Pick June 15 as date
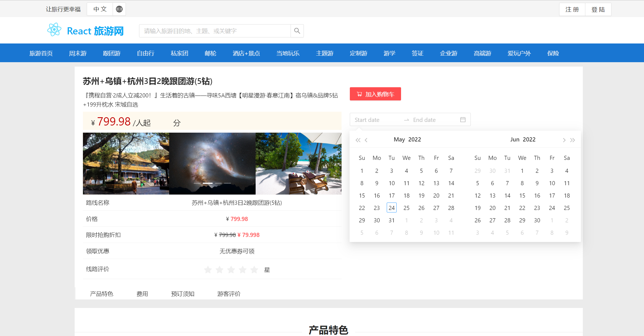Image resolution: width=644 pixels, height=336 pixels. pyautogui.click(x=522, y=195)
